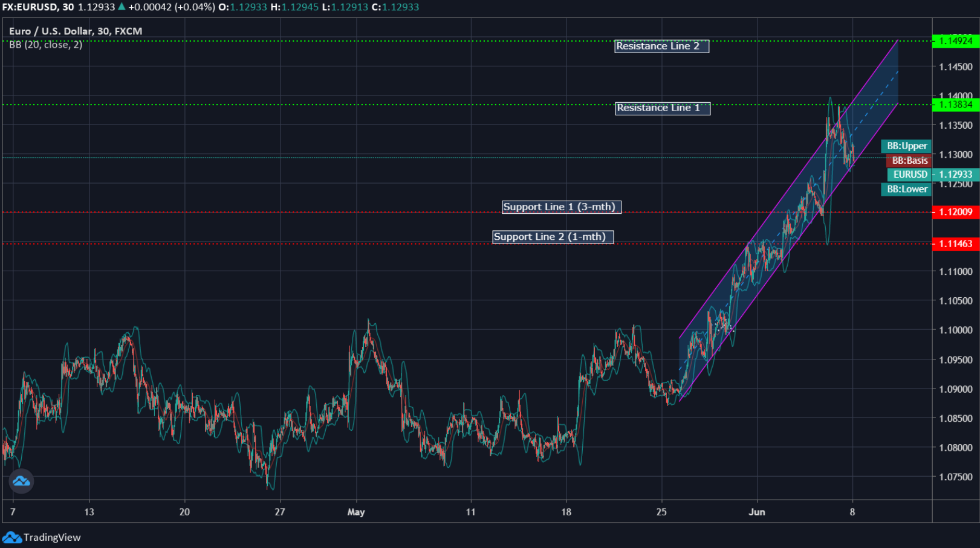Select the BB:Lower label on the price axis
The width and height of the screenshot is (980, 548).
tap(906, 189)
